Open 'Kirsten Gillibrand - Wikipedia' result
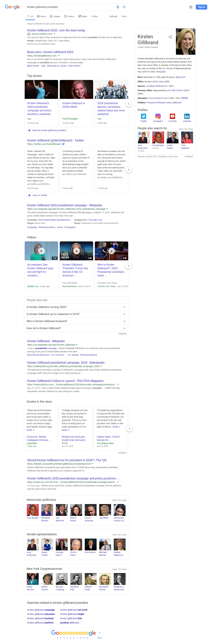209x644 pixels. pyautogui.click(x=46, y=341)
